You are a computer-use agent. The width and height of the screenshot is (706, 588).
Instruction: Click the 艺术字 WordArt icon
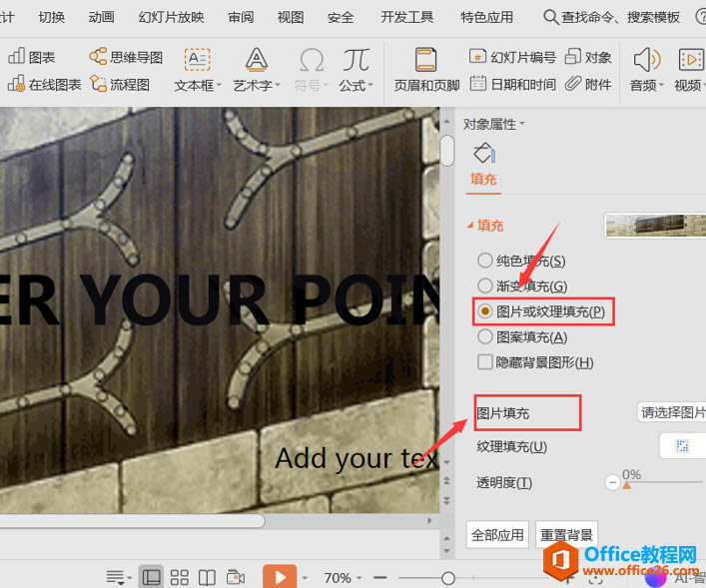click(257, 60)
